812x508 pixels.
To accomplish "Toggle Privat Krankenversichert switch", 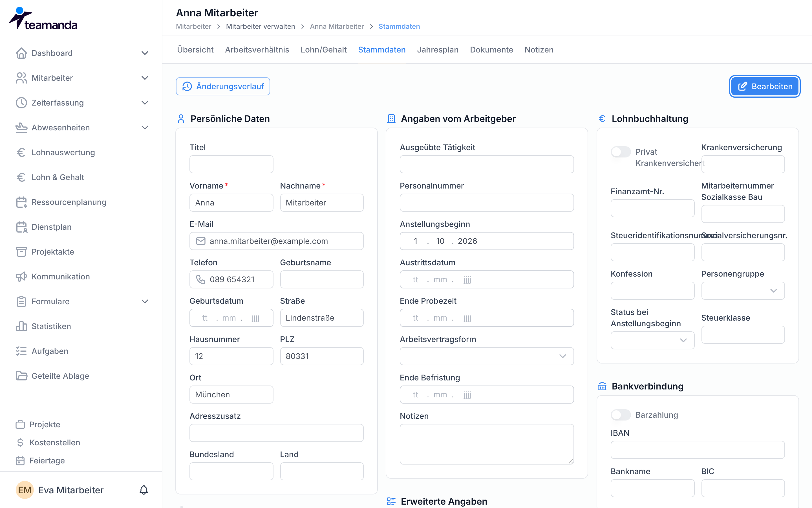I will click(620, 152).
